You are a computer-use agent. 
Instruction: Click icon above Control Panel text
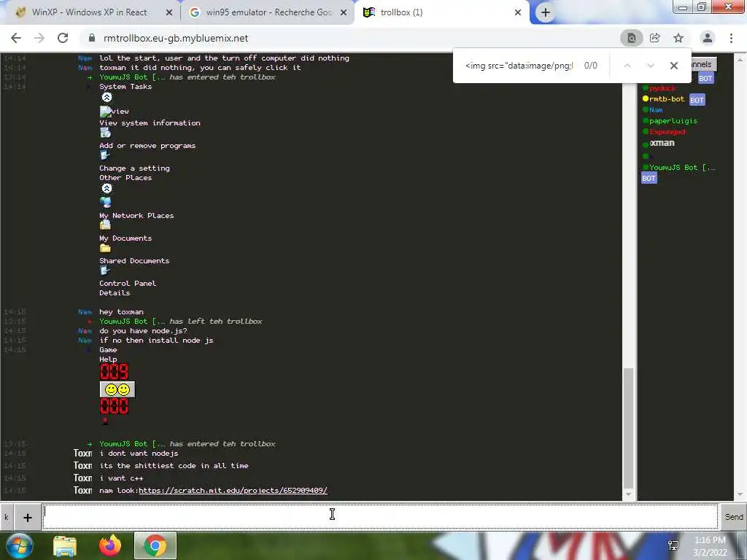tap(105, 271)
